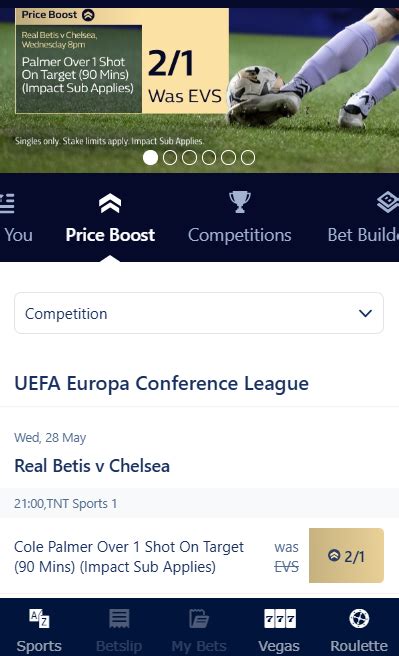This screenshot has width=399, height=656.
Task: Open the Vegas 777 slot icon
Action: tap(280, 619)
